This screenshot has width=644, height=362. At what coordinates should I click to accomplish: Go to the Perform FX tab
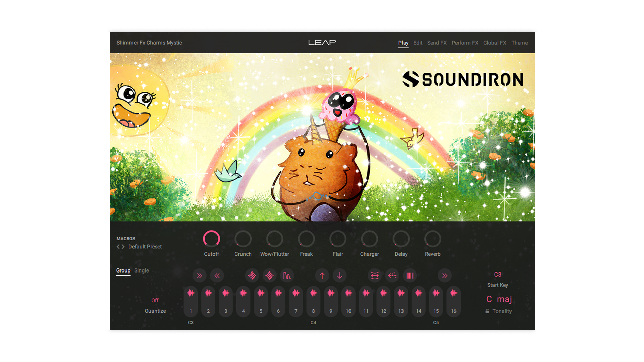[x=465, y=43]
